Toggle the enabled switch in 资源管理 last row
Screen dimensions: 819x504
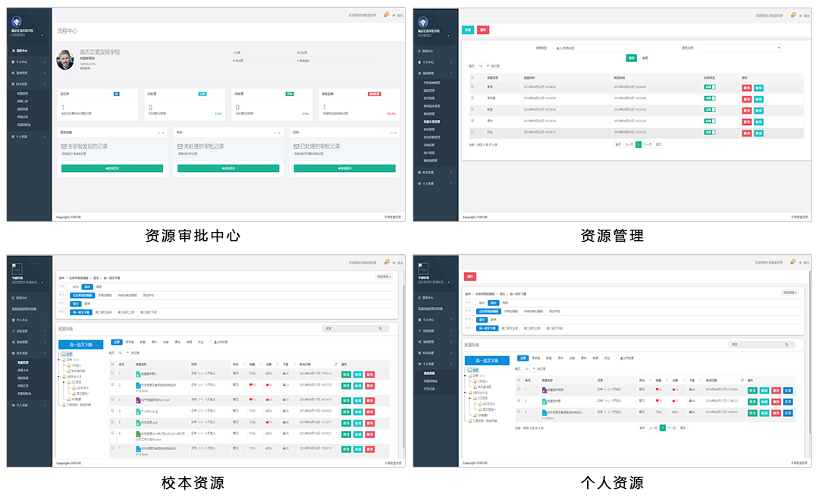click(x=710, y=132)
